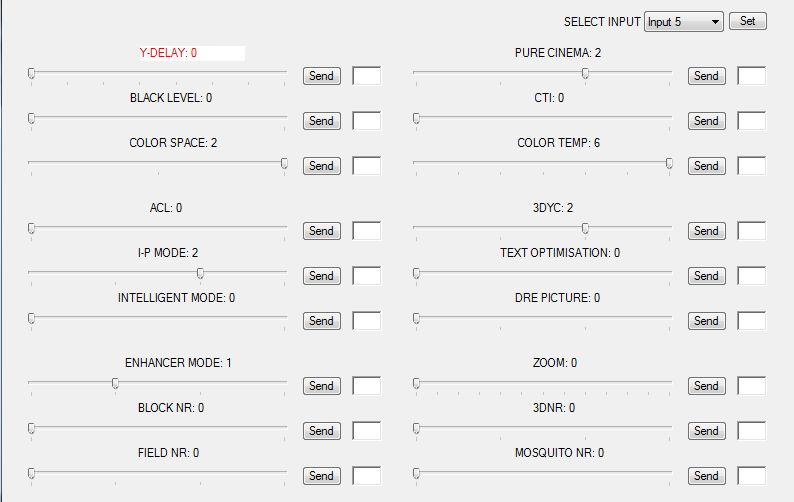Click Send next to COLOR TEMP
Image resolution: width=794 pixels, height=502 pixels.
706,166
